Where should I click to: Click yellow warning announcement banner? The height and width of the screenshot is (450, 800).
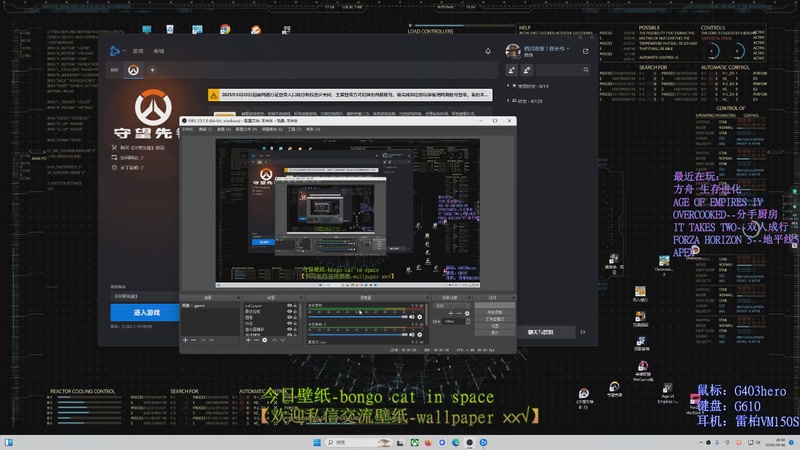click(350, 95)
